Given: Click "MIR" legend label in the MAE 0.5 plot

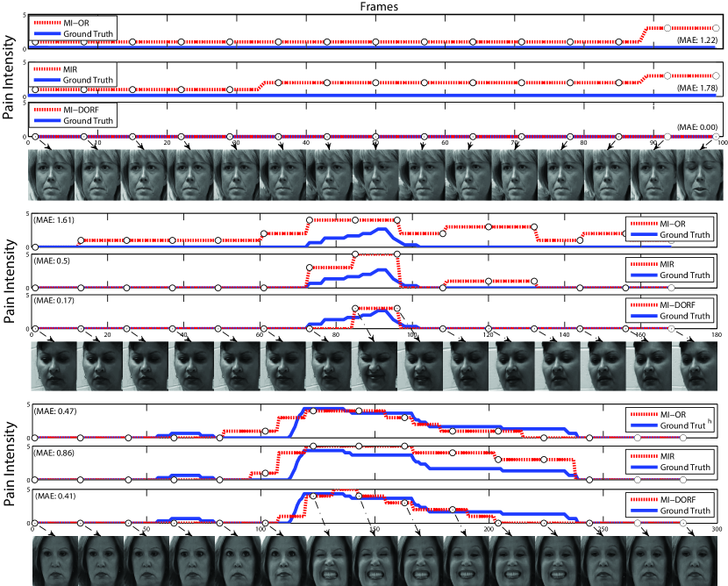Looking at the screenshot, I should (667, 264).
